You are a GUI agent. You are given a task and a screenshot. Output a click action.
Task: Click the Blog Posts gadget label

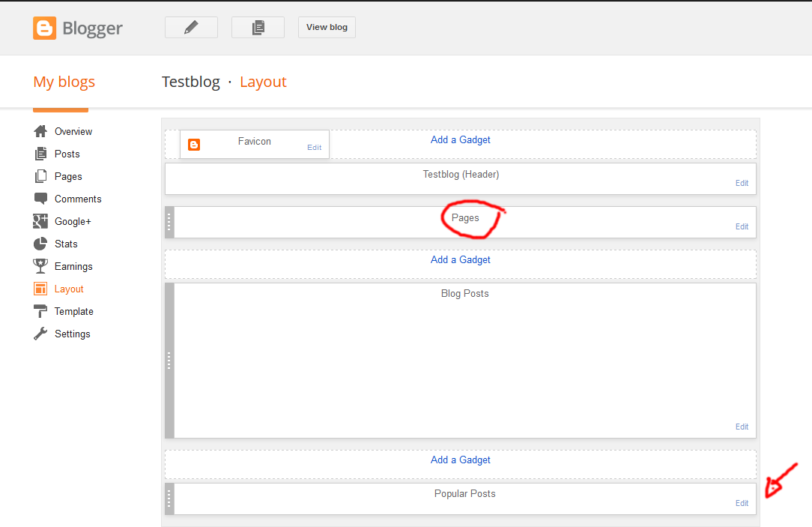464,294
